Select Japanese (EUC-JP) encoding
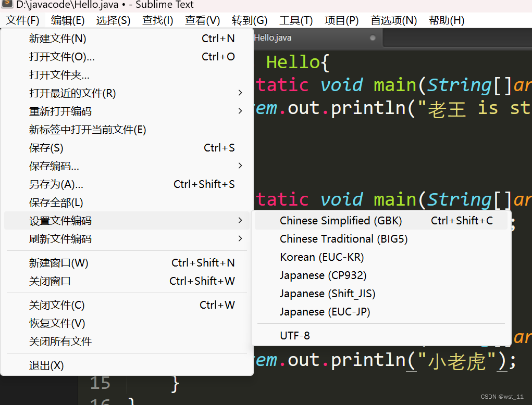This screenshot has height=405, width=532. (381, 312)
